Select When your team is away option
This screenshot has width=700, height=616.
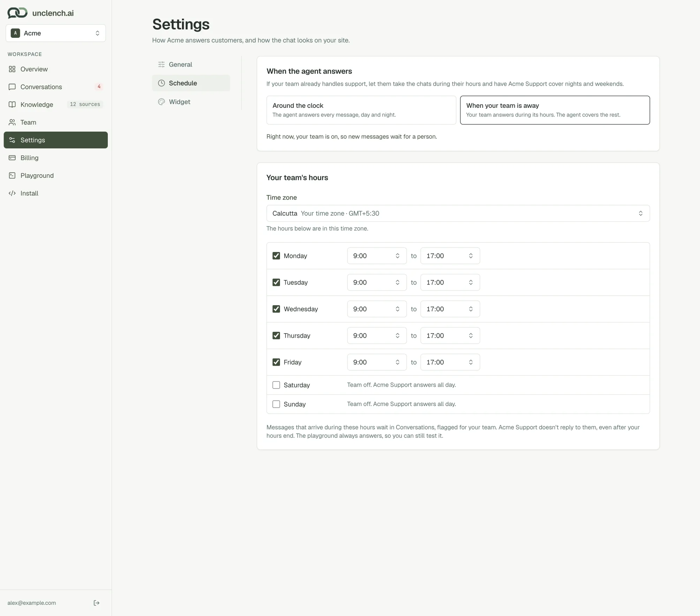pos(555,110)
